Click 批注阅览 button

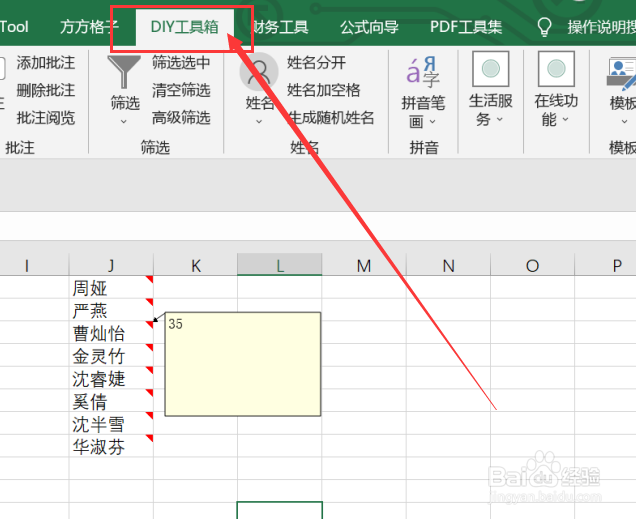pos(46,118)
